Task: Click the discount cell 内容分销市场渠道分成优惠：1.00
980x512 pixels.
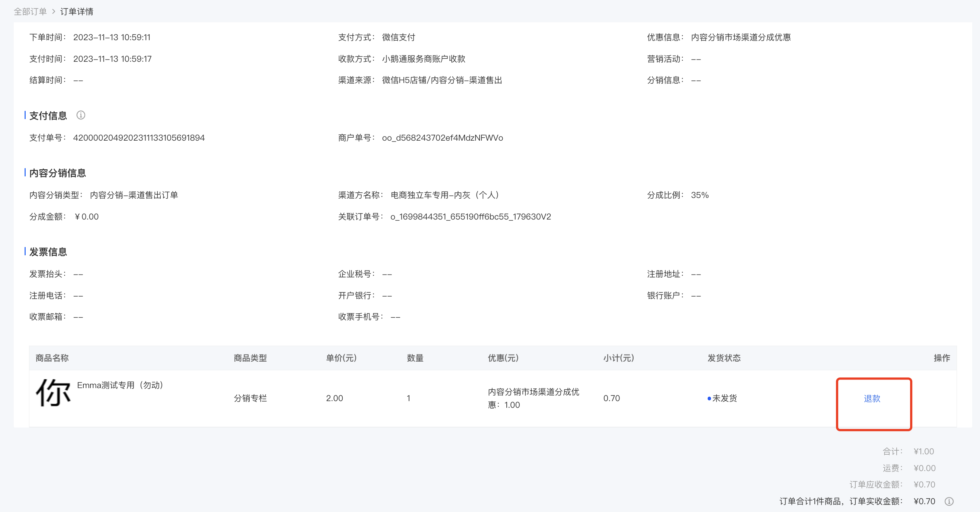Action: coord(534,398)
